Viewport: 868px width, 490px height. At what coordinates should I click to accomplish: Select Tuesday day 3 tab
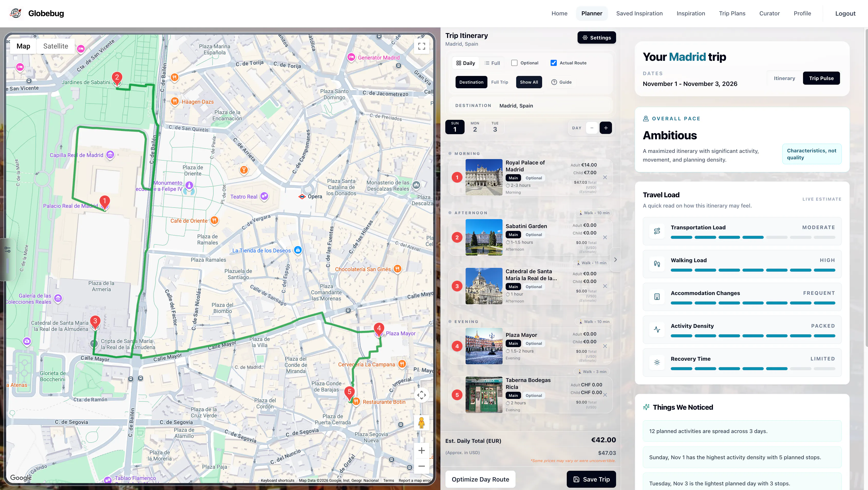(495, 127)
